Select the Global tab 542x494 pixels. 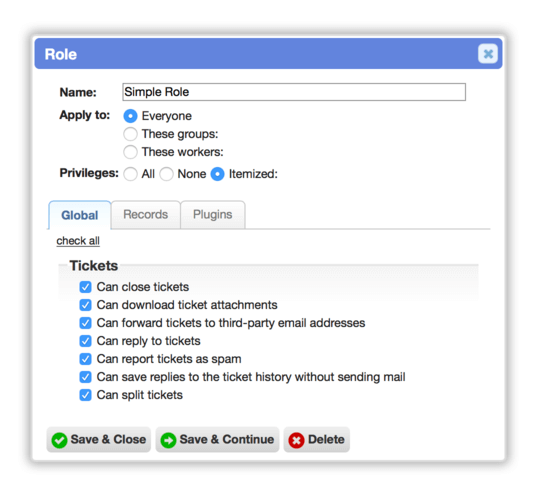coord(80,215)
